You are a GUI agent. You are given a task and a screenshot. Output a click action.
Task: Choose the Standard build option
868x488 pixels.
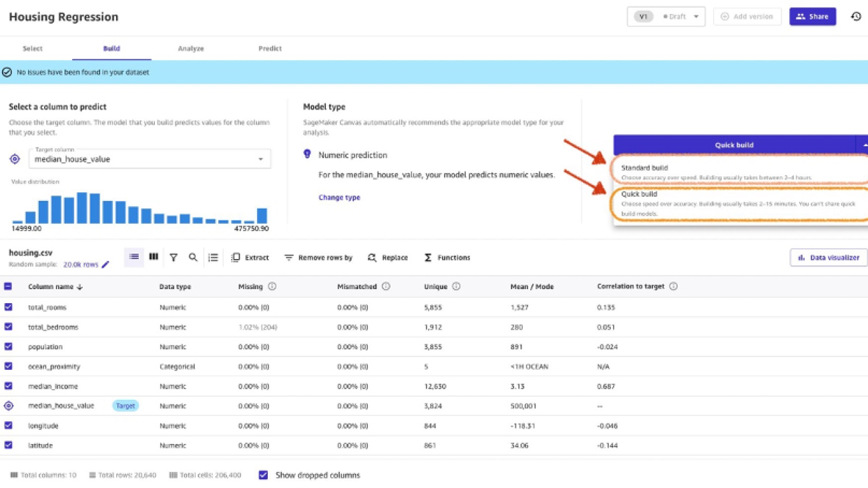741,172
